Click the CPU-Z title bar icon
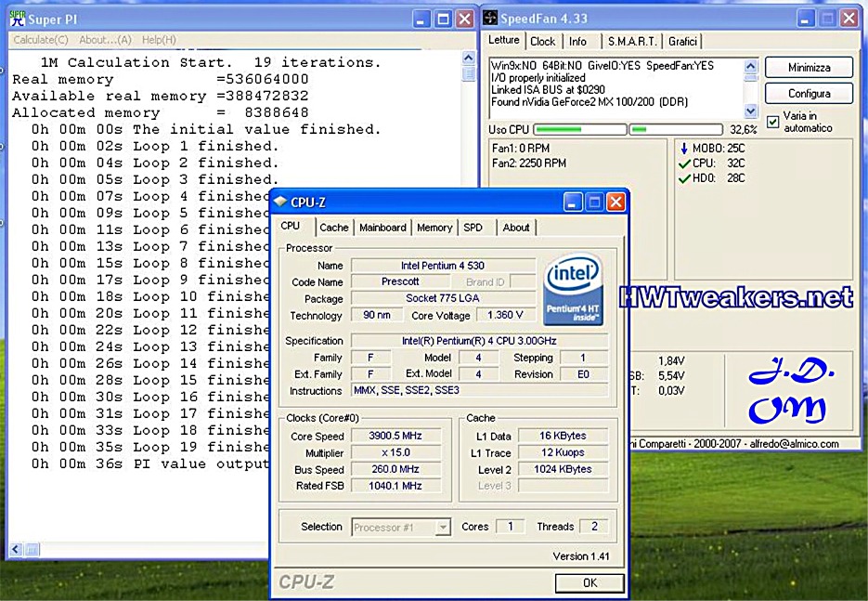 click(280, 202)
